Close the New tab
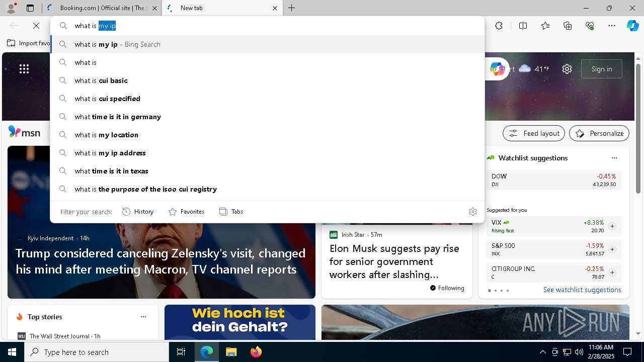This screenshot has height=362, width=644. point(275,8)
